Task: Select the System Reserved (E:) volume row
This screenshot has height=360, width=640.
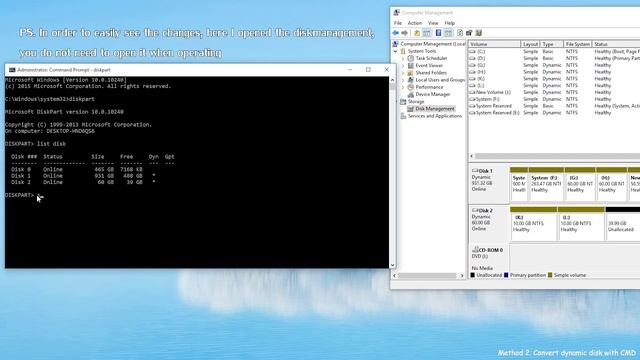Action: (554, 113)
